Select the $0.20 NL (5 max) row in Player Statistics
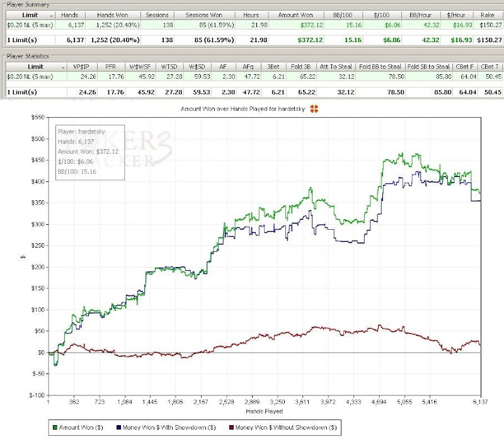 click(254, 77)
